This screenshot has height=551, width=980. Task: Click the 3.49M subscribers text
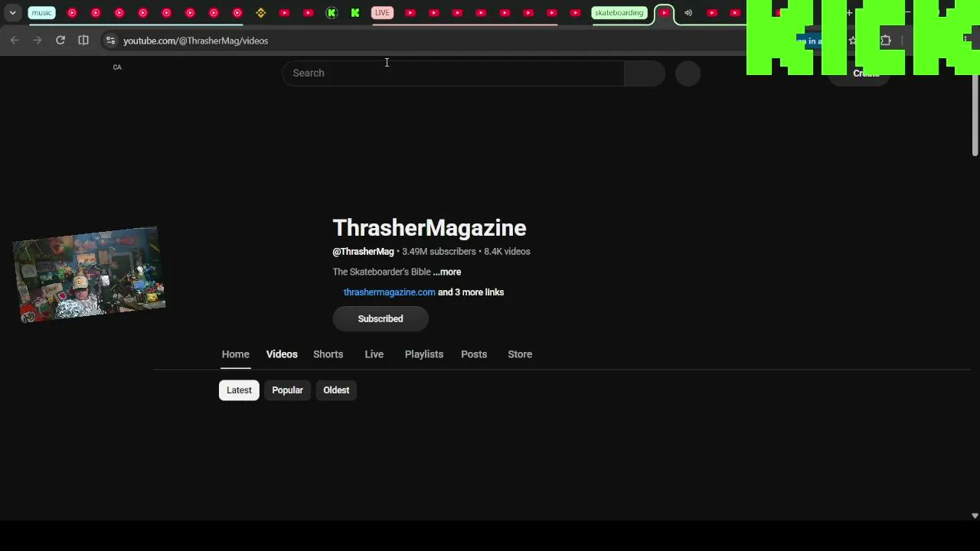(439, 252)
